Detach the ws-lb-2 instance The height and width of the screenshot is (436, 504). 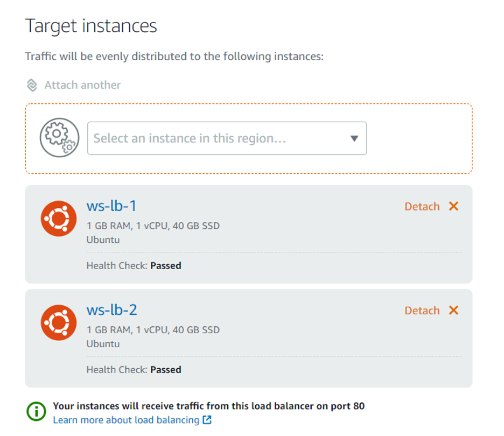(x=422, y=310)
